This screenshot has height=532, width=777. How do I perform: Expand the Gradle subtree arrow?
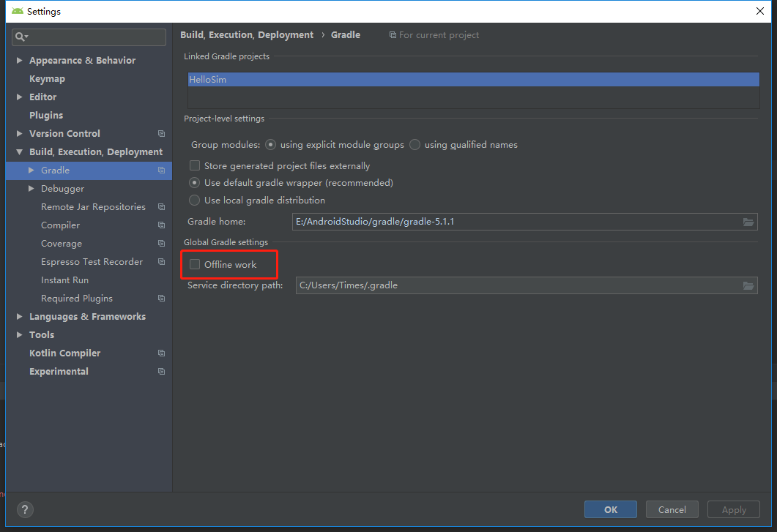[31, 171]
